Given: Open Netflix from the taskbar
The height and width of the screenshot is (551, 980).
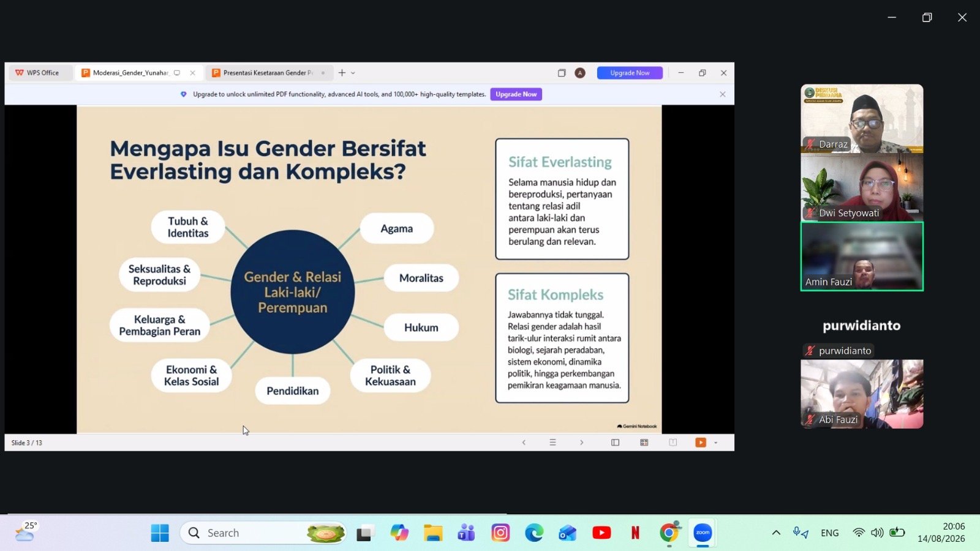Looking at the screenshot, I should (x=635, y=533).
